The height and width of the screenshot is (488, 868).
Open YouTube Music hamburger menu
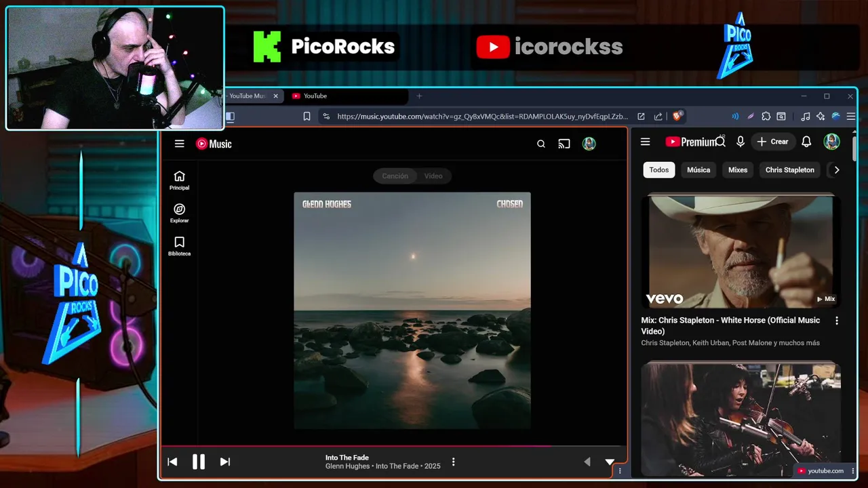pos(179,144)
